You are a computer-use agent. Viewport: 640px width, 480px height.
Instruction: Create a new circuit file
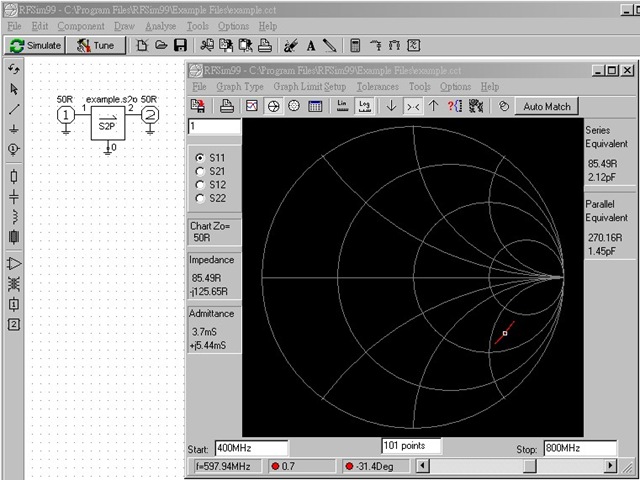pyautogui.click(x=142, y=45)
